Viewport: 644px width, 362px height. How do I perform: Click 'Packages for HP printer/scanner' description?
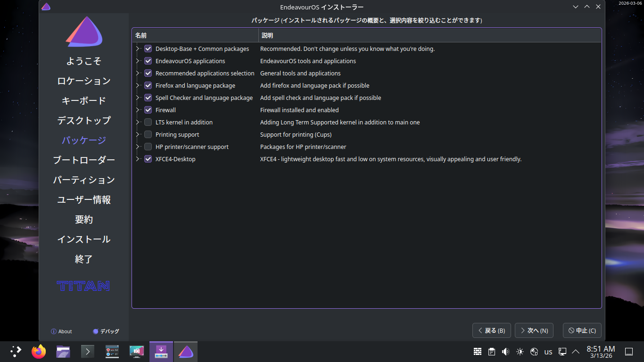click(303, 147)
